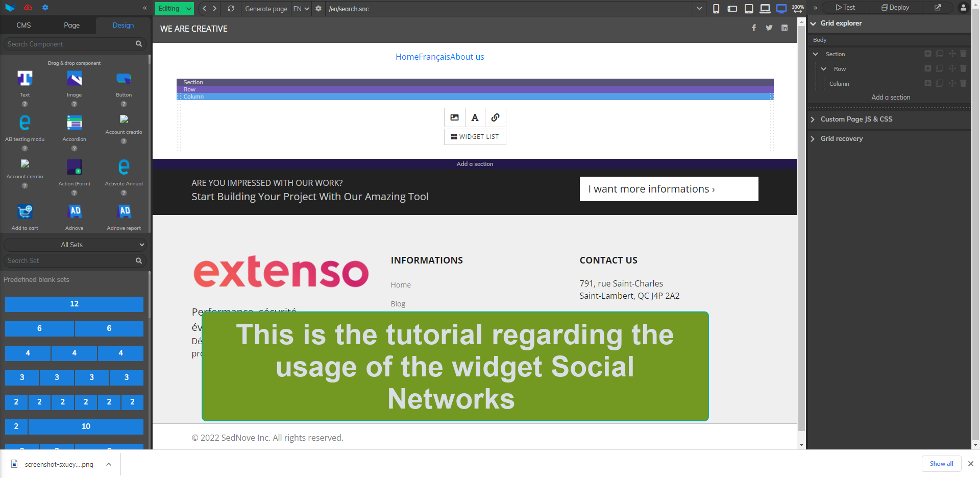Open help for the Text component

click(24, 104)
